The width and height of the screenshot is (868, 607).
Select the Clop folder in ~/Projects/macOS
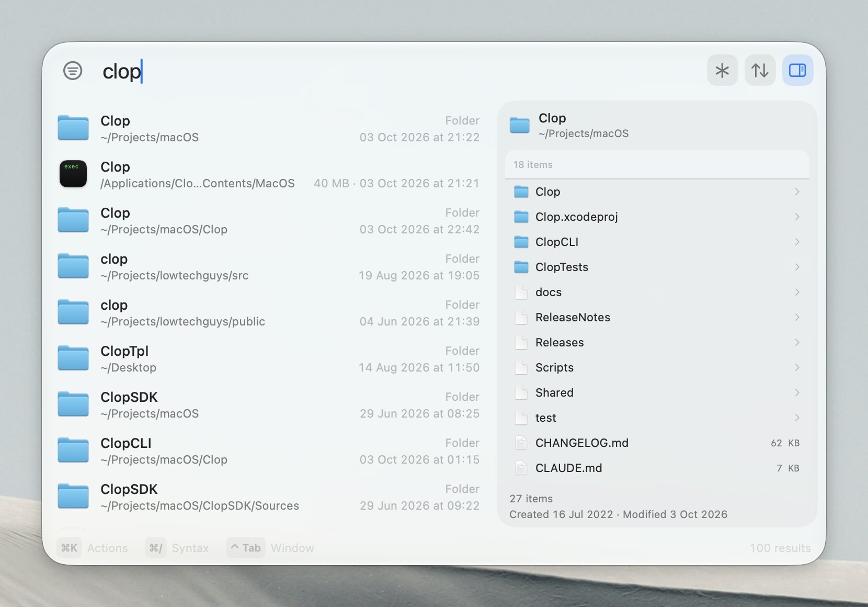tap(269, 129)
